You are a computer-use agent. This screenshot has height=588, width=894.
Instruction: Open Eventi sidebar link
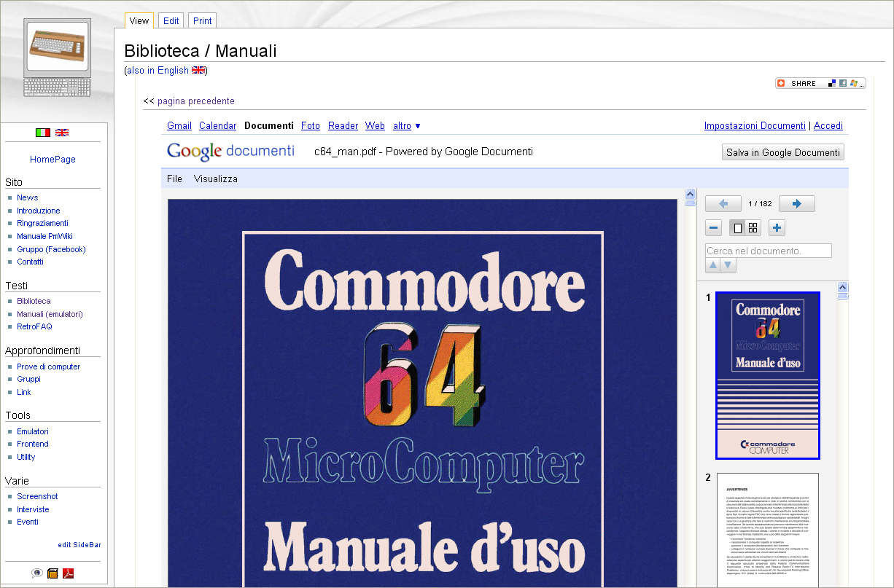[28, 522]
